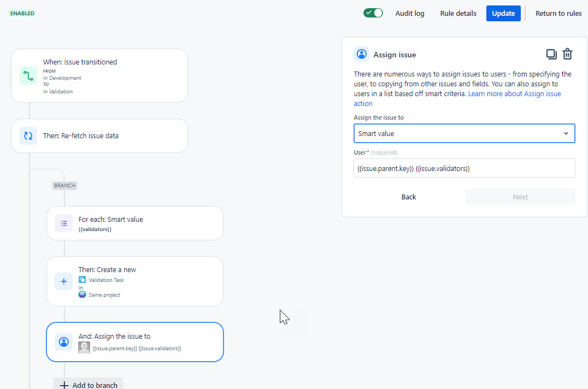Open the Assign the issue to dropdown
This screenshot has height=389, width=588.
point(464,133)
